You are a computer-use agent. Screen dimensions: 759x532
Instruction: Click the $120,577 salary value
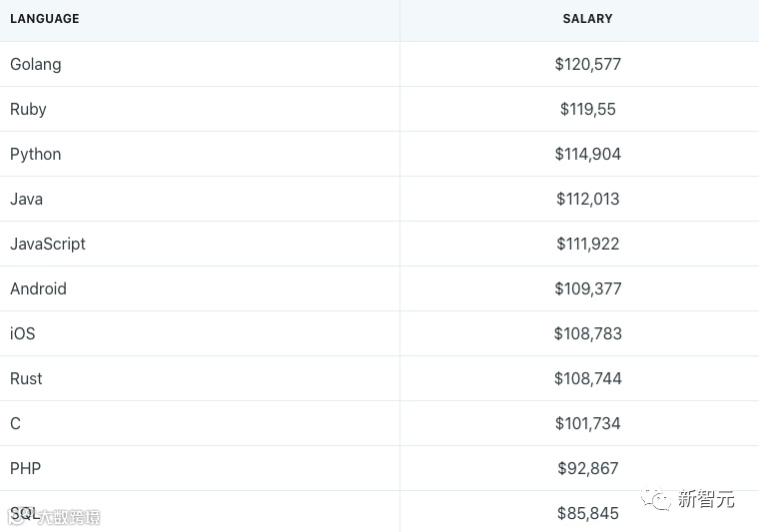click(588, 64)
